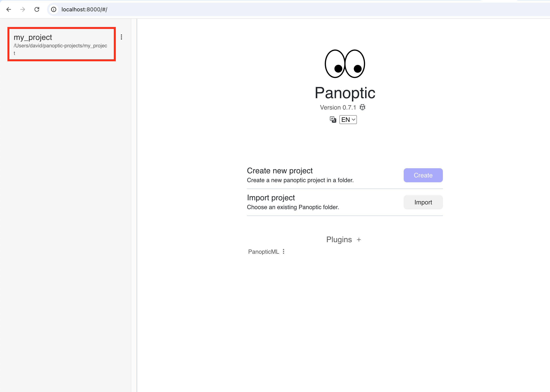The height and width of the screenshot is (392, 550).
Task: Open the site information icon
Action: pyautogui.click(x=54, y=9)
